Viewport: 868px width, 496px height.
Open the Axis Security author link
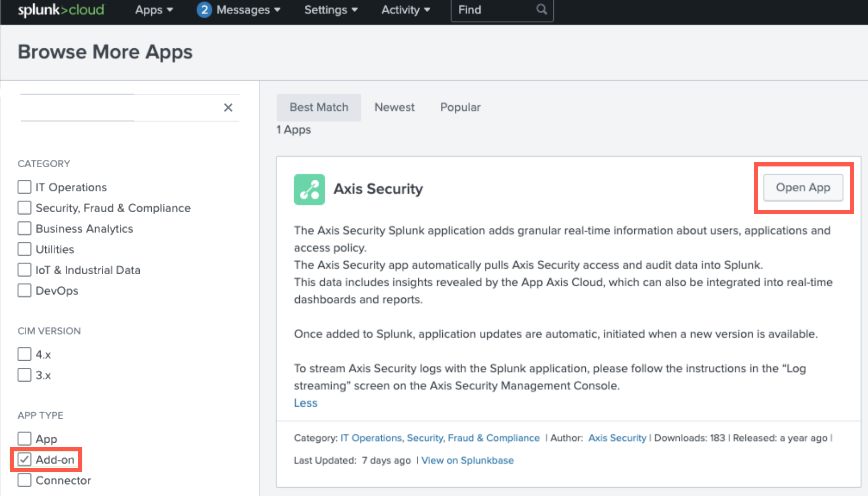(x=617, y=438)
